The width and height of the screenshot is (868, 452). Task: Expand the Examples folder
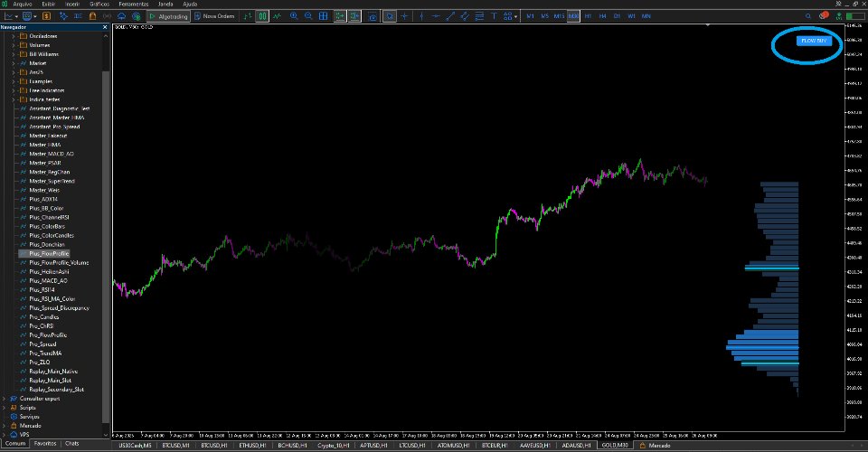click(14, 81)
